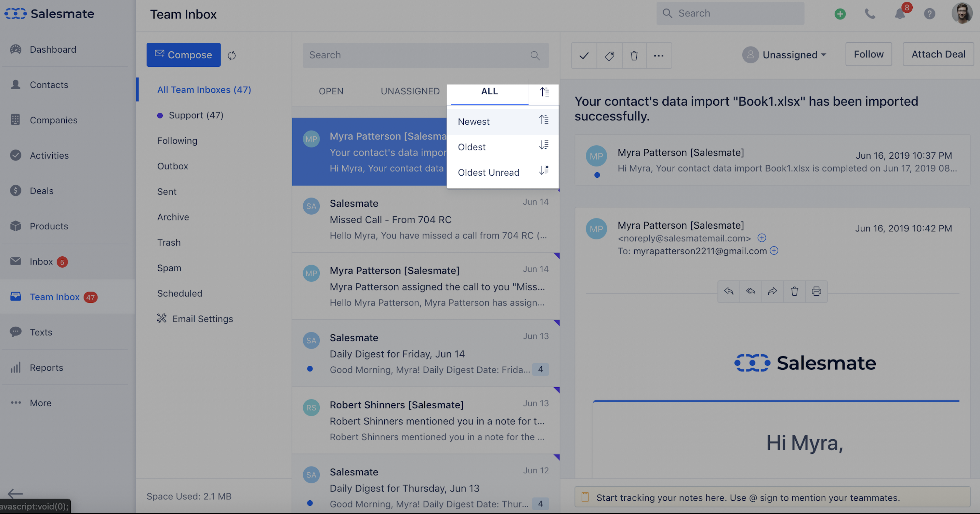Open the Inbox envelope icon in sidebar

[16, 261]
